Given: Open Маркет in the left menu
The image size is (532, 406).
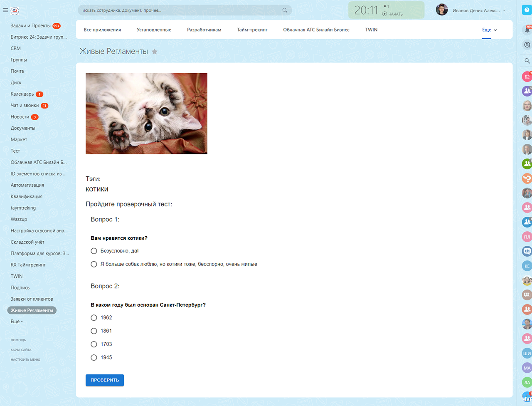Looking at the screenshot, I should point(19,140).
